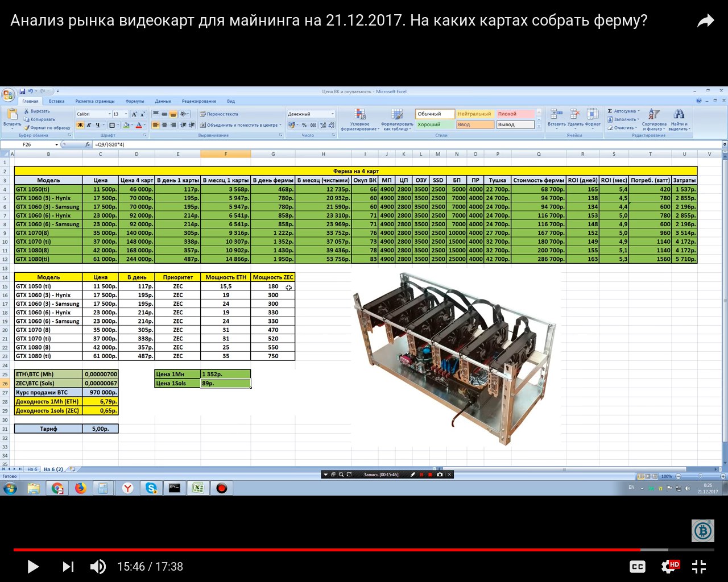Play the video
728x582 pixels.
(x=33, y=567)
